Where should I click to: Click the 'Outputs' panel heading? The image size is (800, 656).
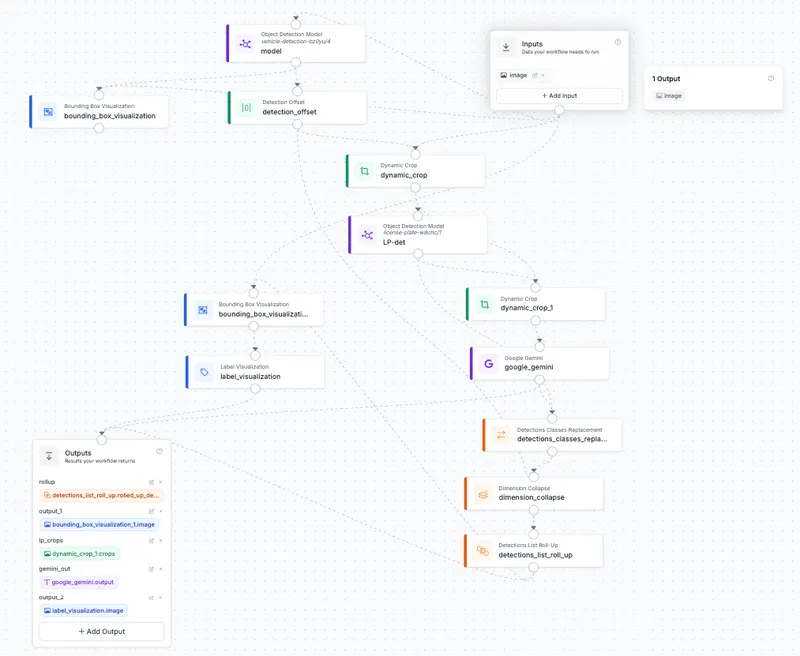[78, 453]
